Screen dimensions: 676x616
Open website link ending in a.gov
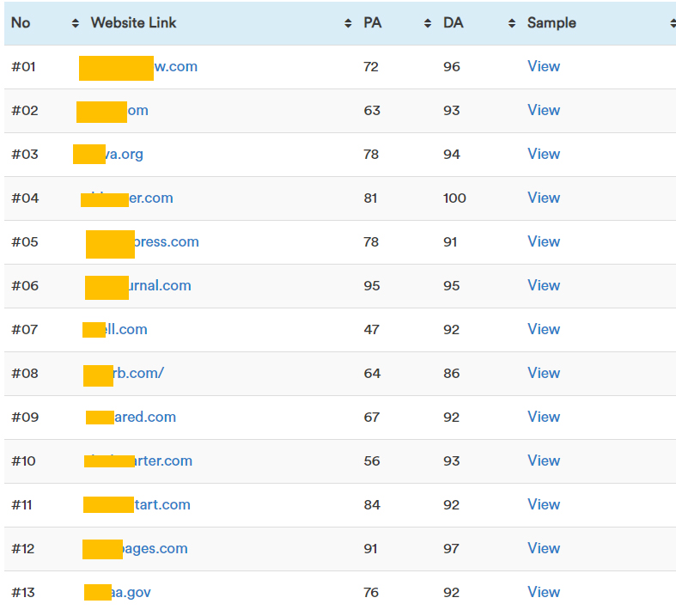pyautogui.click(x=131, y=592)
